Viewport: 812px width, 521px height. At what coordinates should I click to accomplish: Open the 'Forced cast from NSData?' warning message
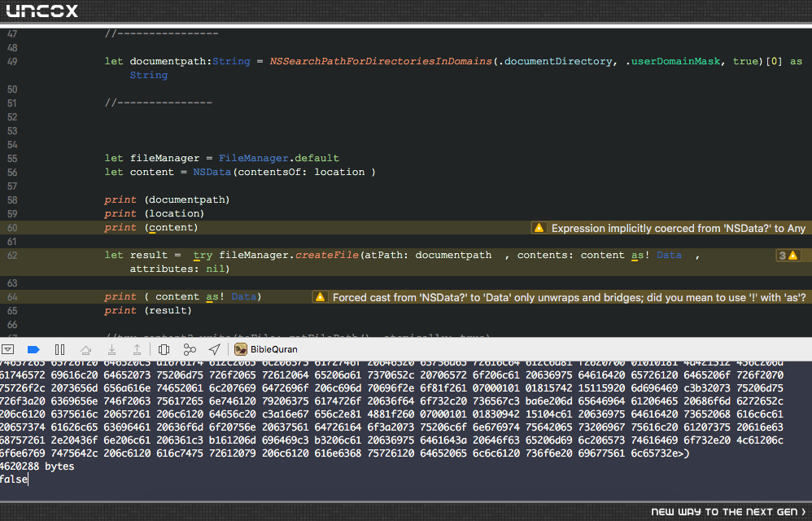point(569,297)
